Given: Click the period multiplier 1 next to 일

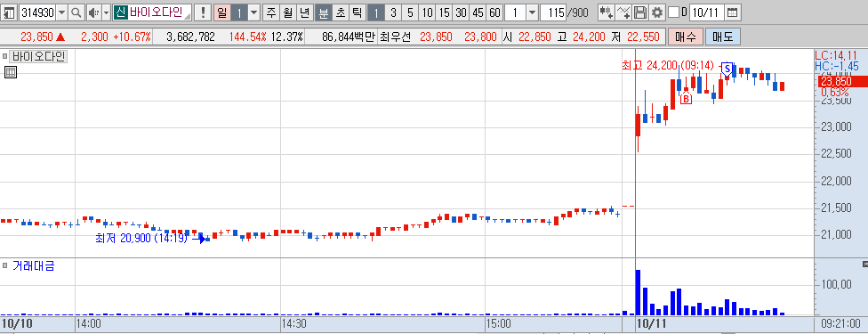Looking at the screenshot, I should point(238,12).
